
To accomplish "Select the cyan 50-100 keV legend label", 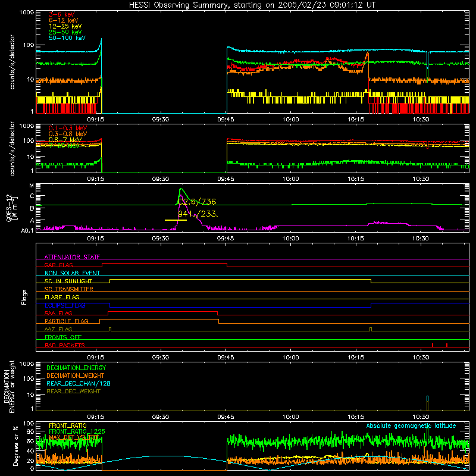I will point(67,37).
